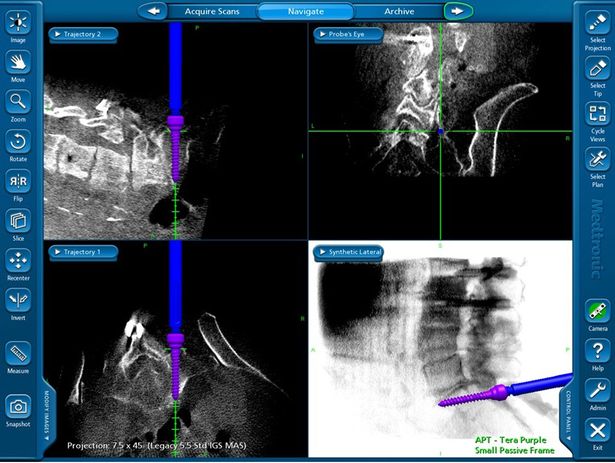This screenshot has width=615, height=463.
Task: Collapse the Modify Images side panel
Action: point(46,416)
